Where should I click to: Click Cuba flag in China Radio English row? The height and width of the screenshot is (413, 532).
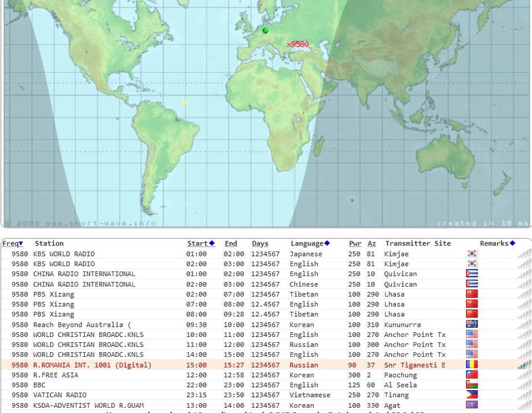pos(472,274)
